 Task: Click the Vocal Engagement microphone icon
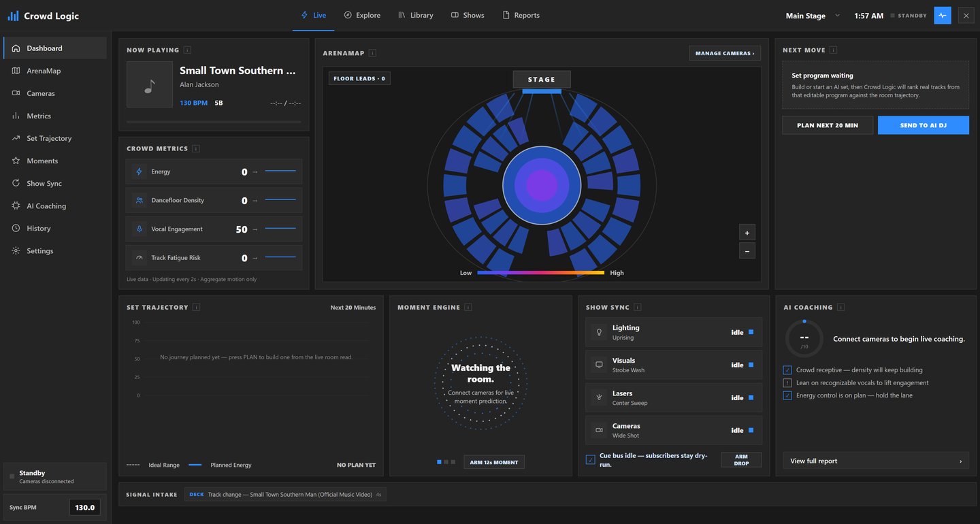[140, 229]
